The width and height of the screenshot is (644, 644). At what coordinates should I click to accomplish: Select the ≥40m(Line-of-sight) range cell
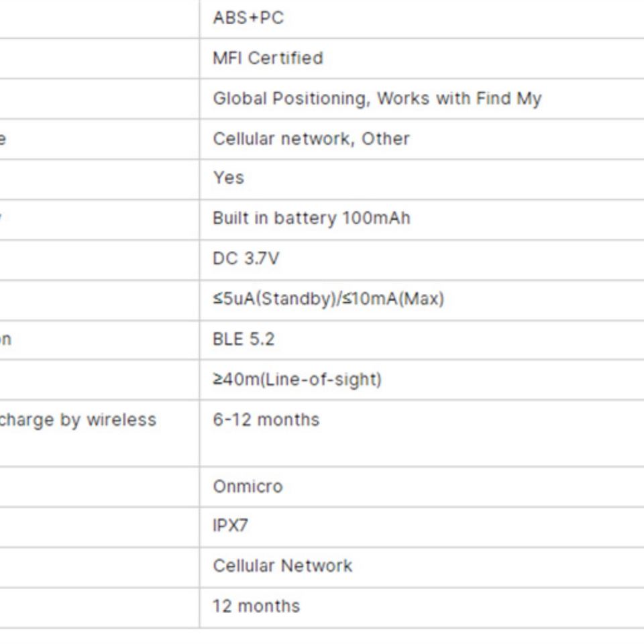[x=297, y=380]
